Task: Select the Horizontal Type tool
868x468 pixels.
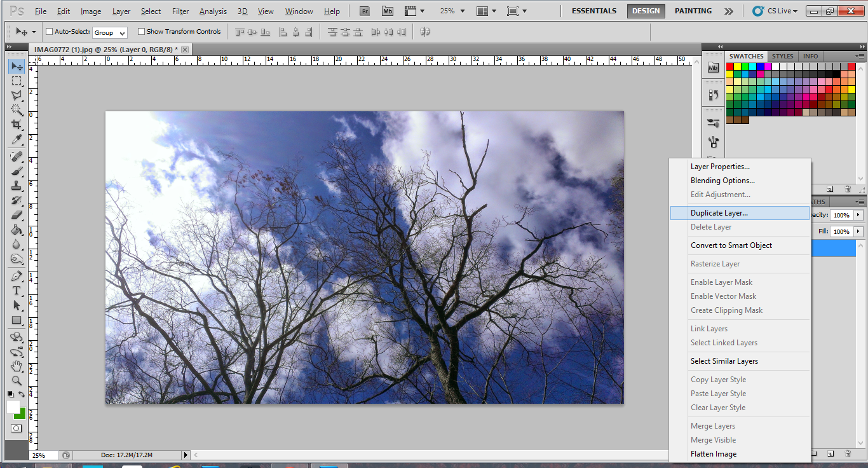Action: 17,291
